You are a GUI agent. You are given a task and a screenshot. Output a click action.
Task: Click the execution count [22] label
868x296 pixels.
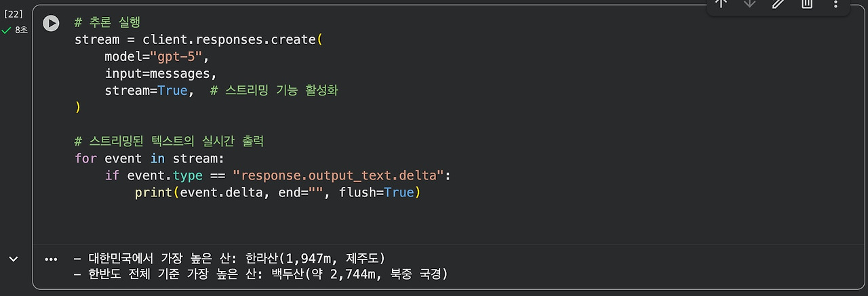point(14,14)
